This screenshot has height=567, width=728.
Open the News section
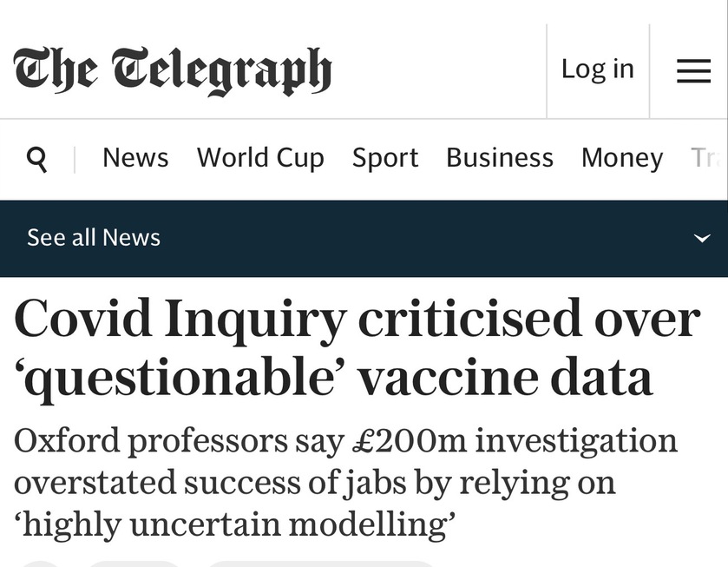tap(135, 157)
